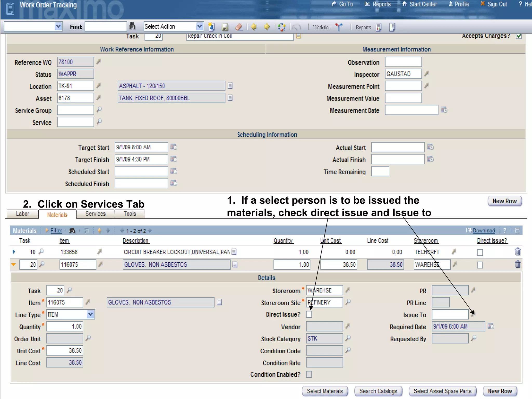Open the search type dropdown left of Find
The image size is (532, 399).
click(x=58, y=26)
